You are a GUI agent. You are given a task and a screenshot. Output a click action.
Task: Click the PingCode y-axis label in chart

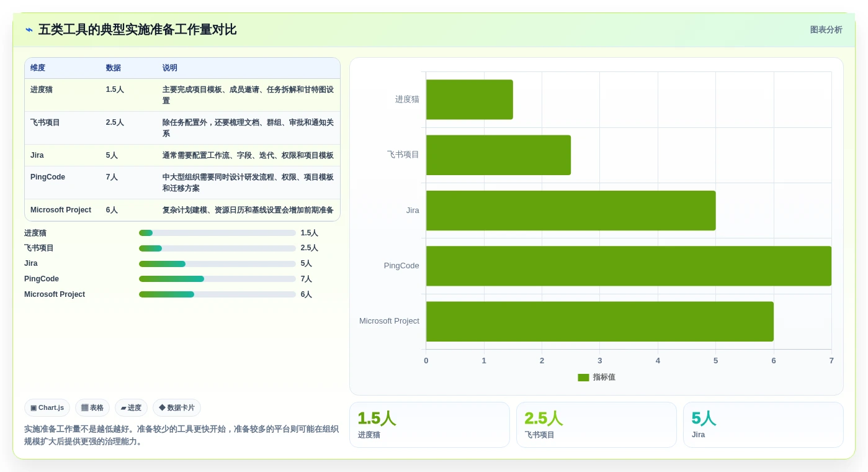click(401, 266)
